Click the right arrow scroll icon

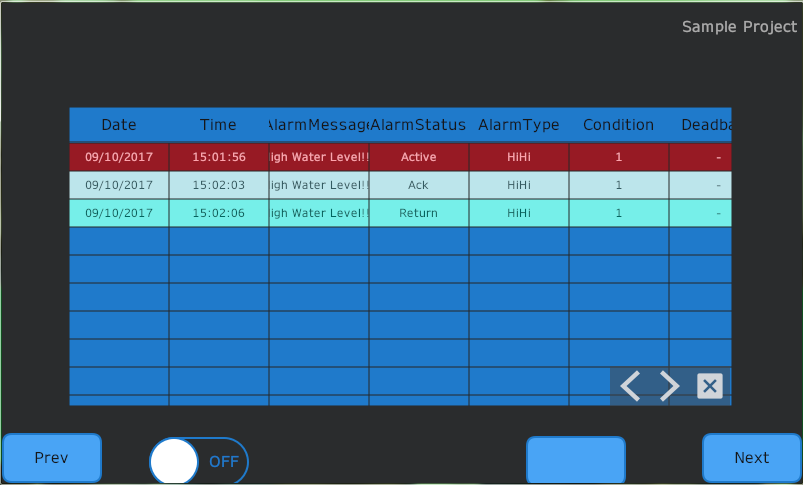point(669,386)
